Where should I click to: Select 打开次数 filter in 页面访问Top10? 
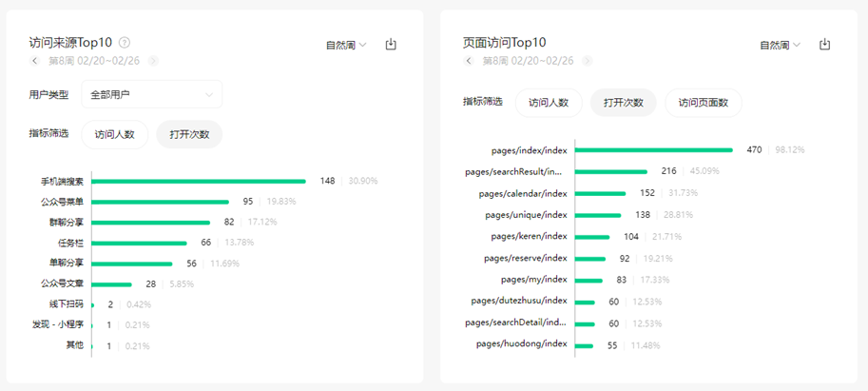pos(624,103)
